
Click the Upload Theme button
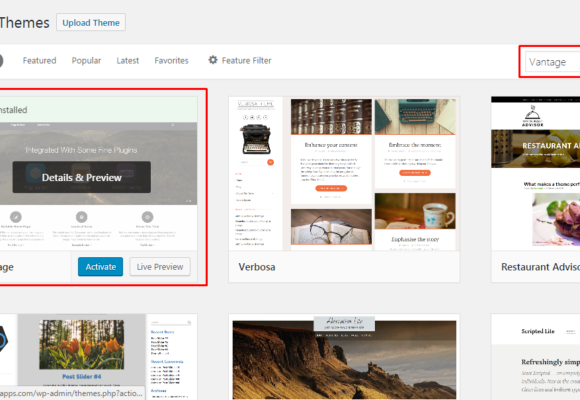pyautogui.click(x=91, y=23)
